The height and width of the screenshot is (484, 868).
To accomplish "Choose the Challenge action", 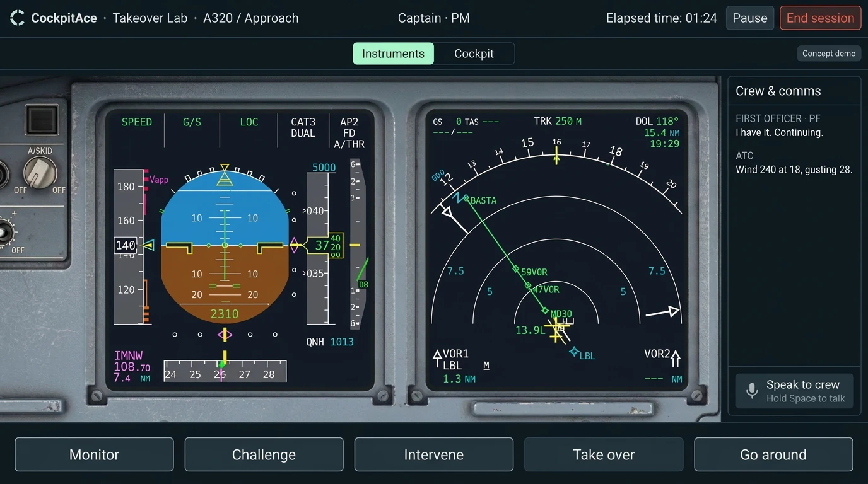I will 264,454.
